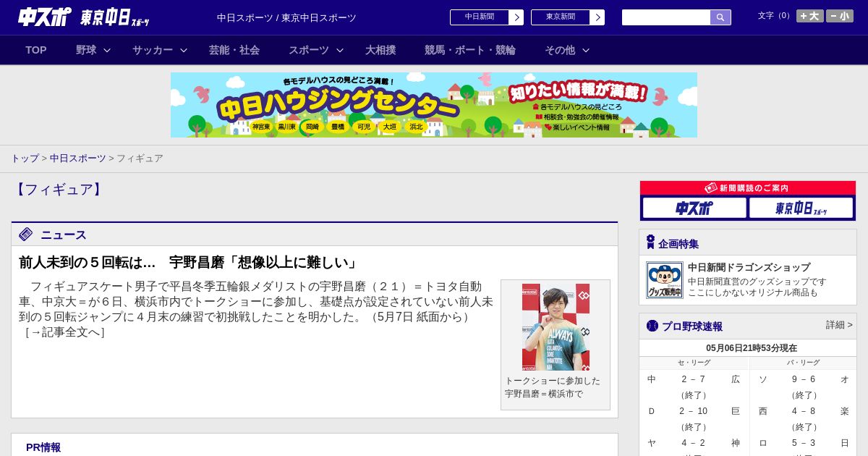The height and width of the screenshot is (456, 868).
Task: Open the スポーツ navigation menu
Action: coord(309,50)
